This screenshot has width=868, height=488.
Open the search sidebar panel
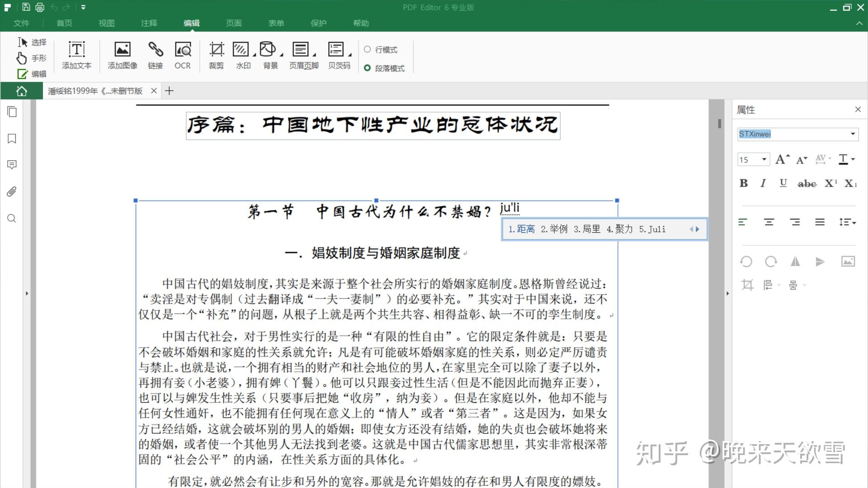[x=12, y=218]
